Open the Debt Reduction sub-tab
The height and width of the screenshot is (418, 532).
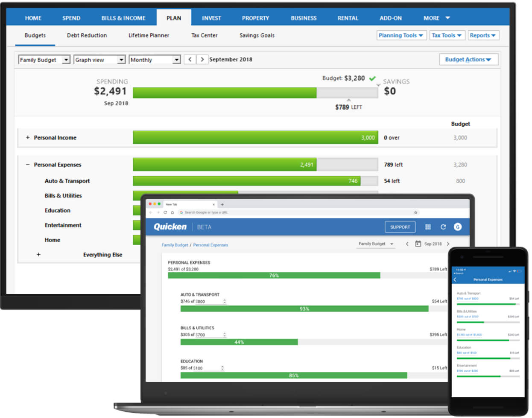coord(87,35)
